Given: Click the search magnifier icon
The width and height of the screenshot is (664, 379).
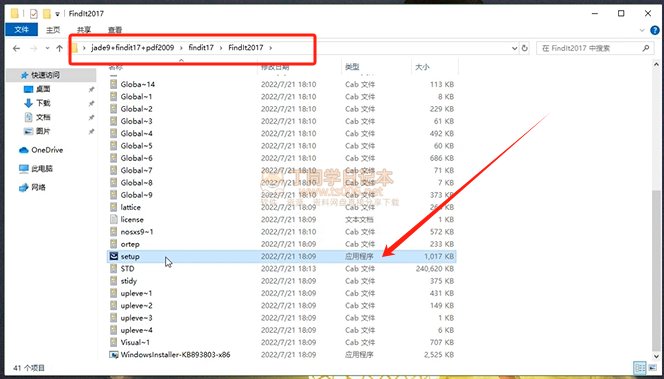Looking at the screenshot, I should point(646,48).
